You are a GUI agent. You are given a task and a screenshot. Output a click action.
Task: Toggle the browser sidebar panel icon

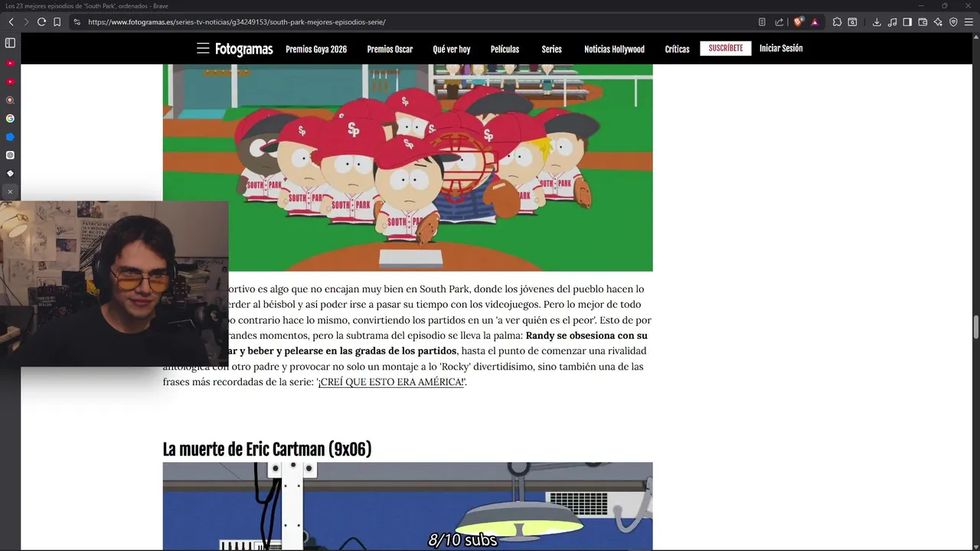pos(907,22)
